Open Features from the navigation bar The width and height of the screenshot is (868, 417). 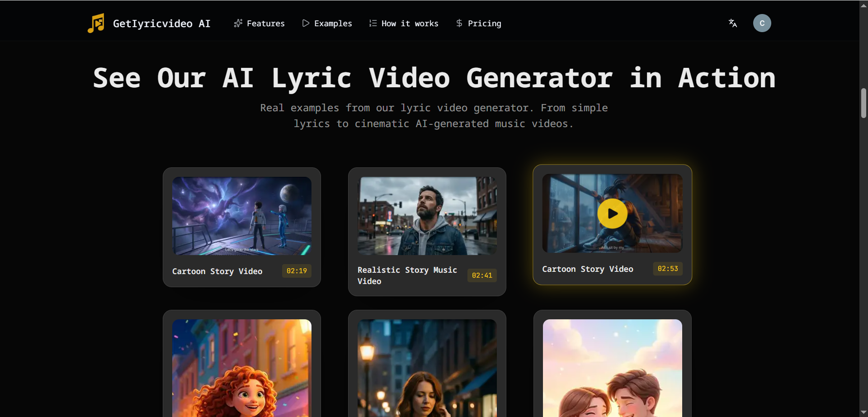[x=266, y=23]
